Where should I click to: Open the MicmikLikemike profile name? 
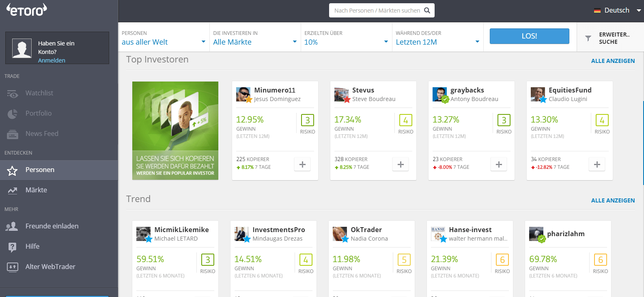pyautogui.click(x=181, y=230)
